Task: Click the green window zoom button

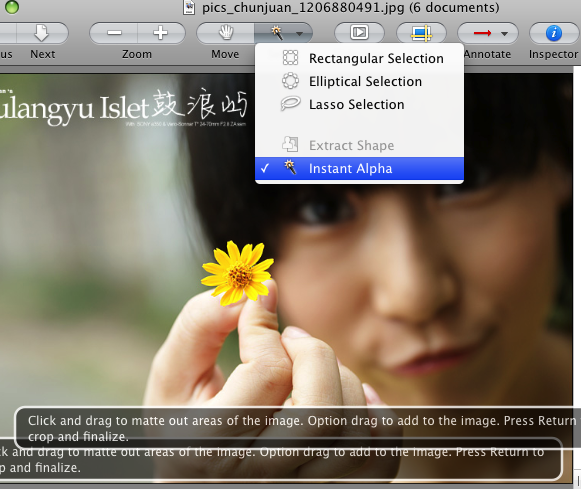Action: pos(12,7)
